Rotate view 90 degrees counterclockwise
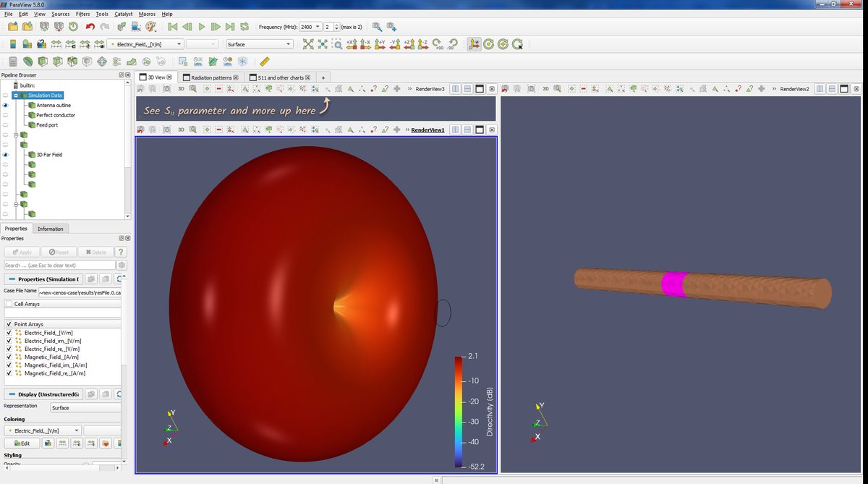The width and height of the screenshot is (868, 484). click(x=453, y=44)
